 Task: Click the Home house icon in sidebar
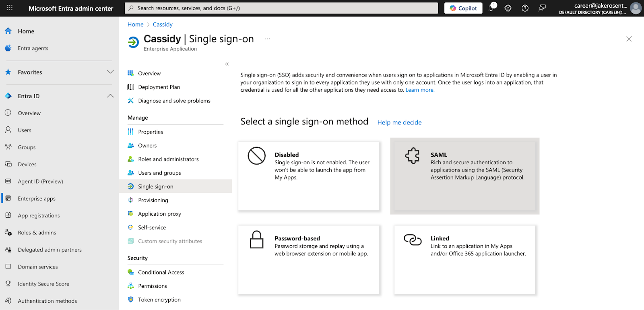(x=8, y=31)
